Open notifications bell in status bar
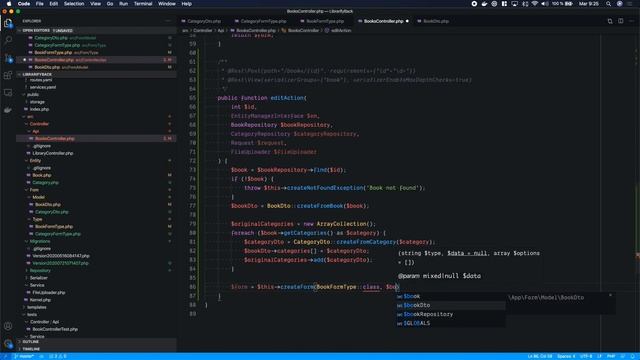 [x=632, y=356]
